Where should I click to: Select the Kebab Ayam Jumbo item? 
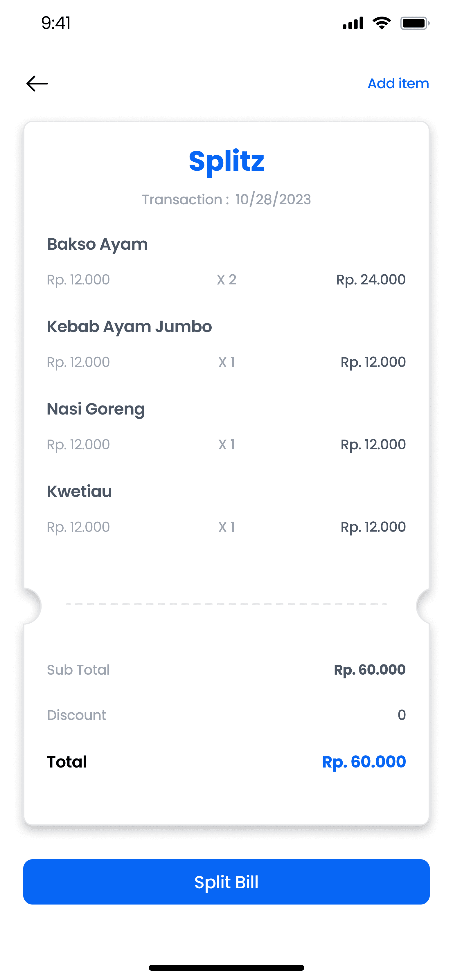click(x=130, y=327)
